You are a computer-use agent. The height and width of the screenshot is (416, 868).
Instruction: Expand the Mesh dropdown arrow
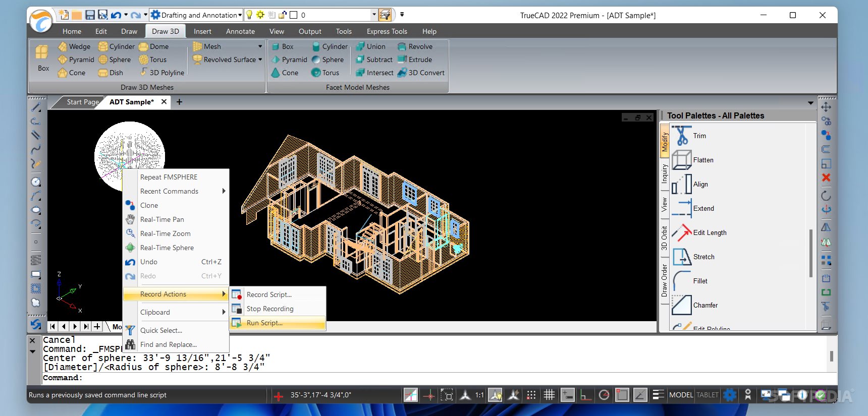coord(260,46)
